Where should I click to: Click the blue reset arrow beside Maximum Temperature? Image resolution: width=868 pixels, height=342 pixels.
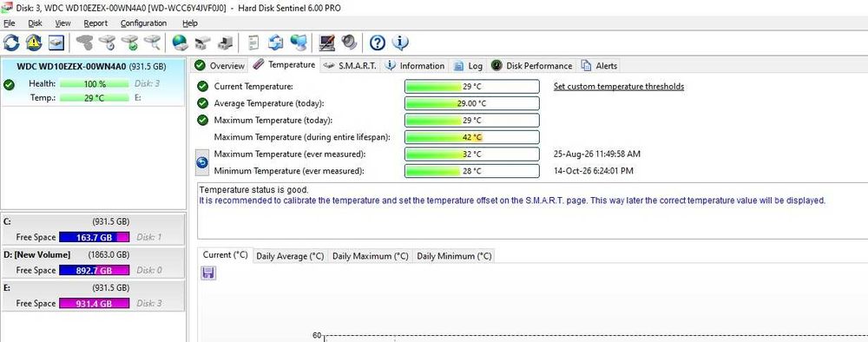tap(202, 162)
